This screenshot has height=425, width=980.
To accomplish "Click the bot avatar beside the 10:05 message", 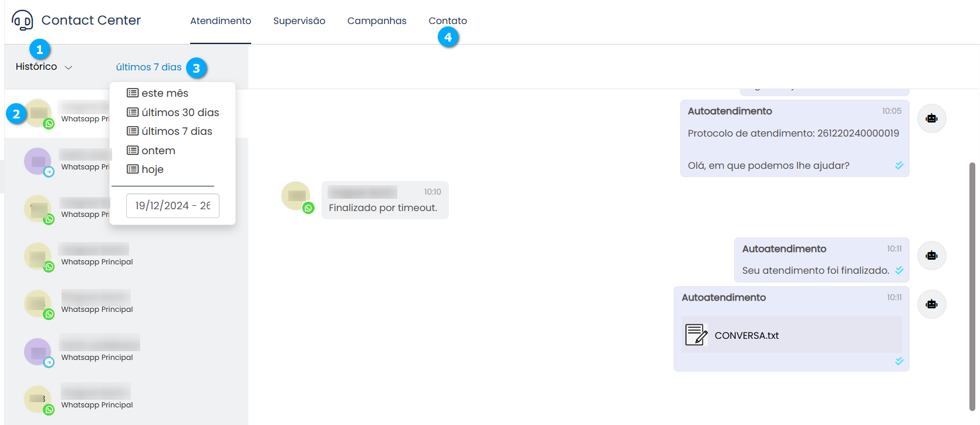I will tap(931, 118).
